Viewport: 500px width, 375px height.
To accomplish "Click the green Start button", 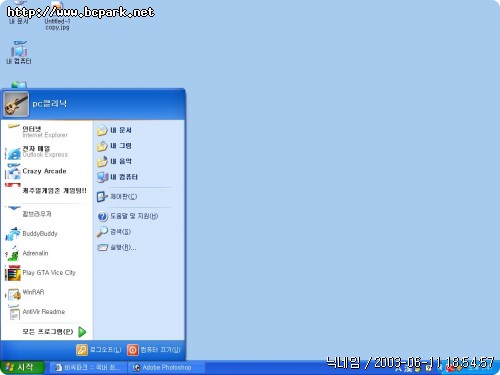I will [22, 367].
